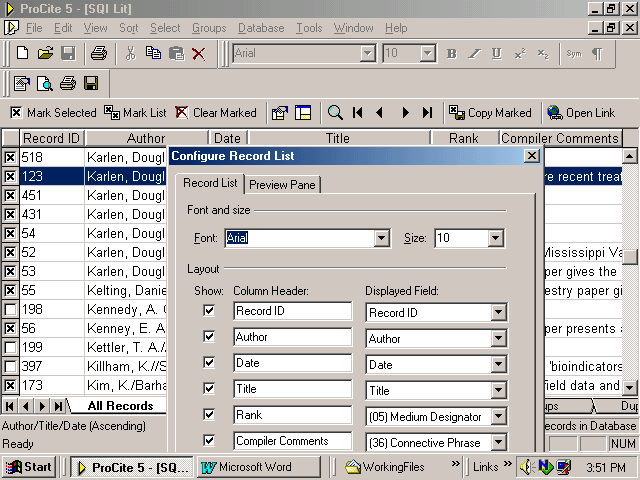Open the Font dropdown in Configure dialog
Image resolution: width=640 pixels, height=480 pixels.
(381, 238)
